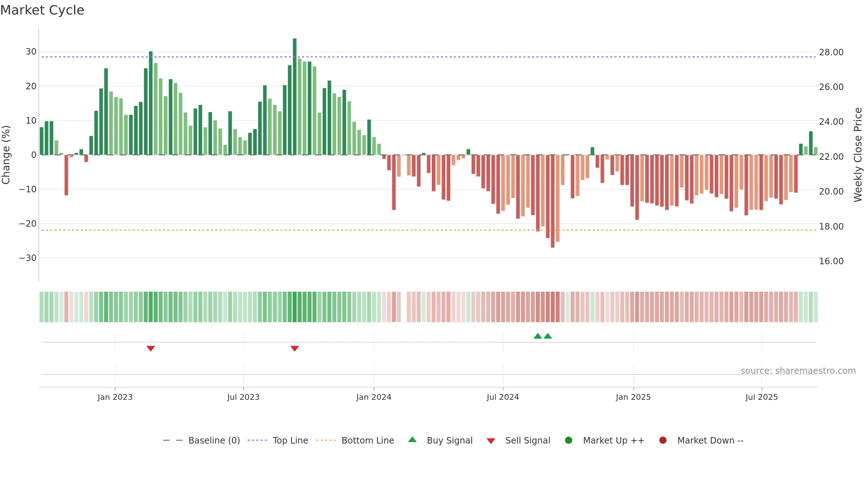Click the Weekly Close Price axis title
Screen dimensions: 868x488
click(x=858, y=155)
